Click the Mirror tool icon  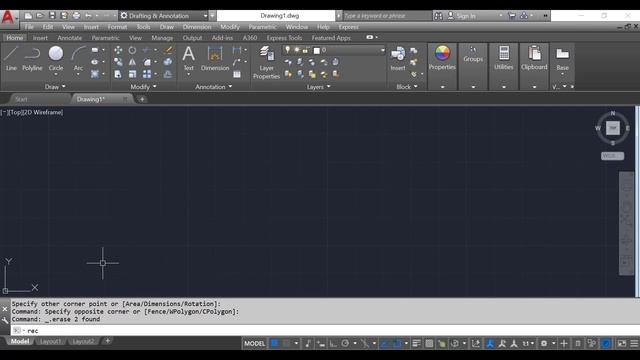click(132, 62)
